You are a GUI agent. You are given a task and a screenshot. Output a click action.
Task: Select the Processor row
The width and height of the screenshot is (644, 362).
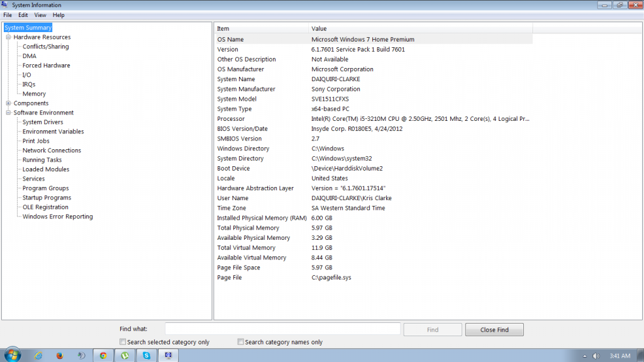pos(374,119)
